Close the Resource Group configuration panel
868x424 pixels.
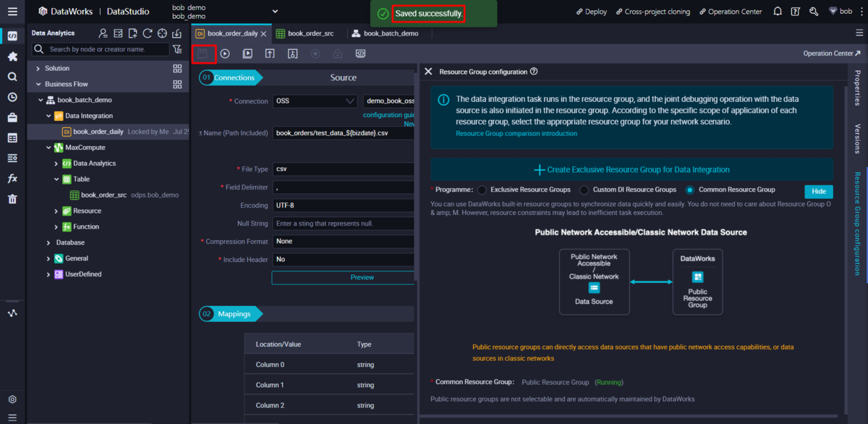[428, 72]
